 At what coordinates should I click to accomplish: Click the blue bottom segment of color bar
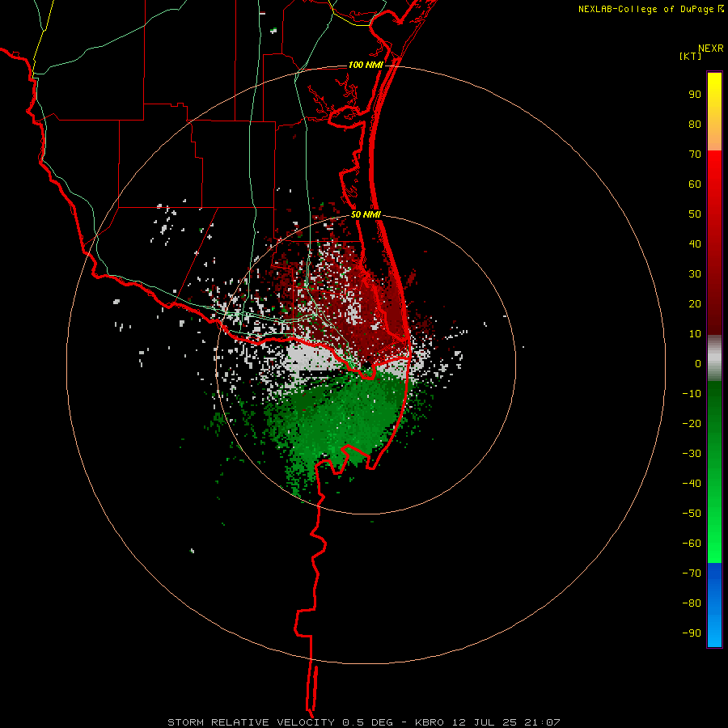(x=714, y=604)
